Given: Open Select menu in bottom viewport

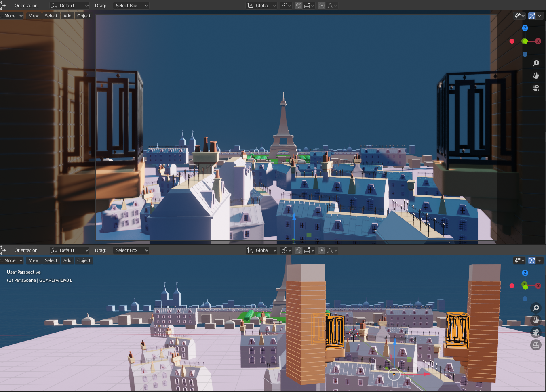Looking at the screenshot, I should tap(51, 260).
